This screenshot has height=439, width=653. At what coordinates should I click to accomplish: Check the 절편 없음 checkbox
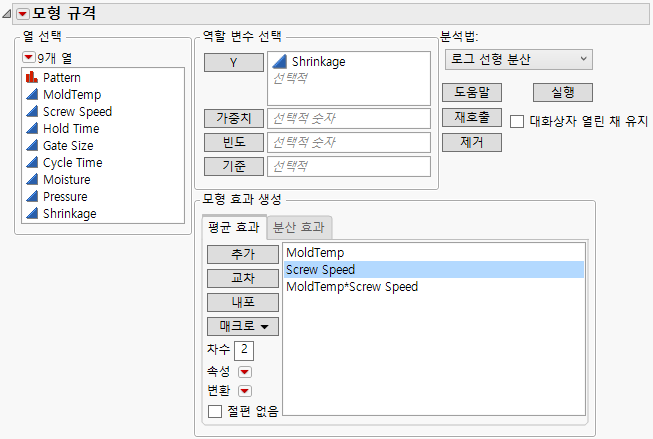point(215,412)
